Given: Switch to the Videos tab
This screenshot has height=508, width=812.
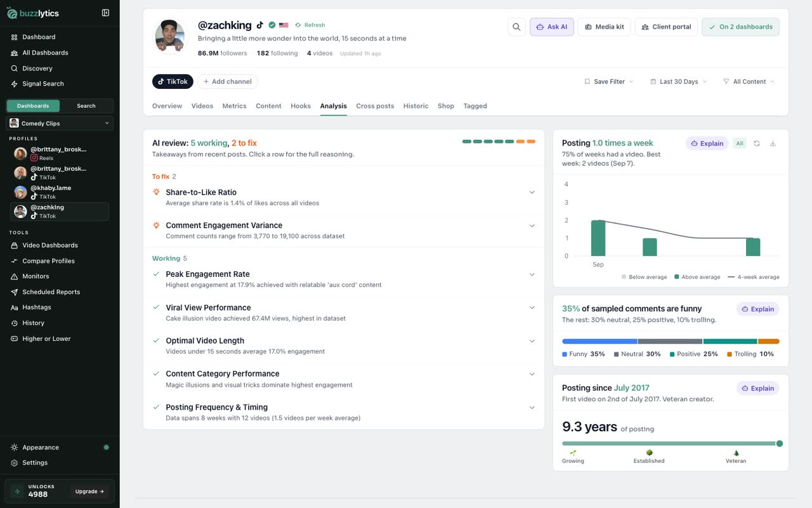Looking at the screenshot, I should click(202, 106).
